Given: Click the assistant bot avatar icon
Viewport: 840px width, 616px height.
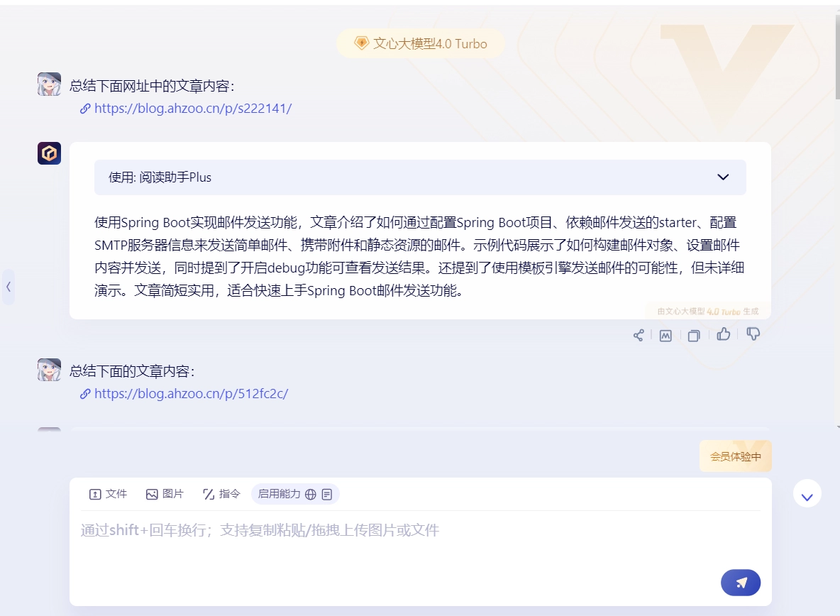Looking at the screenshot, I should tap(49, 153).
